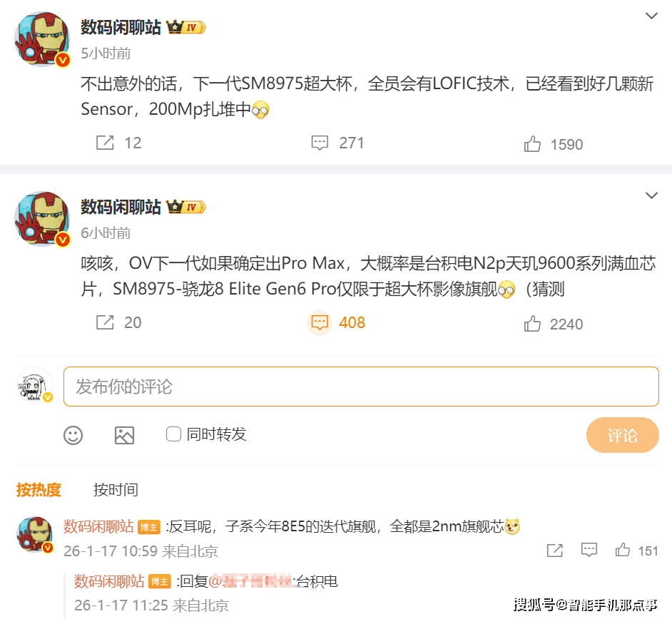Reply to the 8E5 flagship comment
This screenshot has height=619, width=672.
589,550
